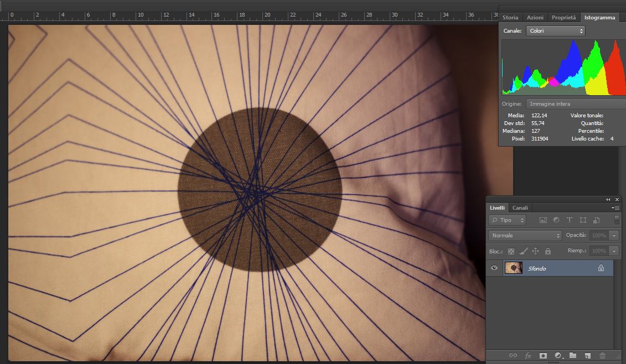This screenshot has height=364, width=626.
Task: Open the layer style fx menu
Action: point(528,355)
